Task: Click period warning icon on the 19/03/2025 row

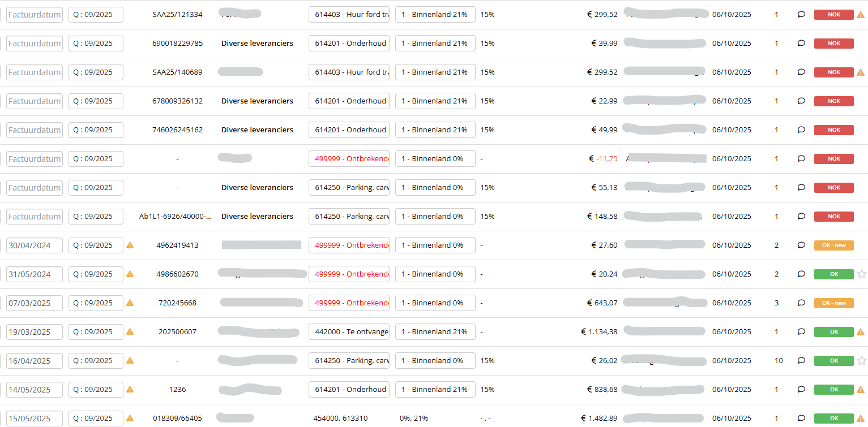Action: tap(130, 332)
